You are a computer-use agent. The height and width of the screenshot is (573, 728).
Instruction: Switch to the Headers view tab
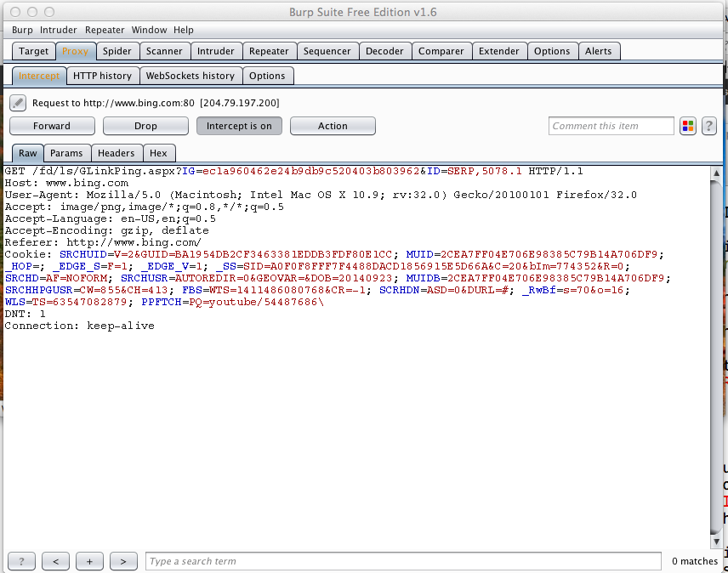point(116,153)
